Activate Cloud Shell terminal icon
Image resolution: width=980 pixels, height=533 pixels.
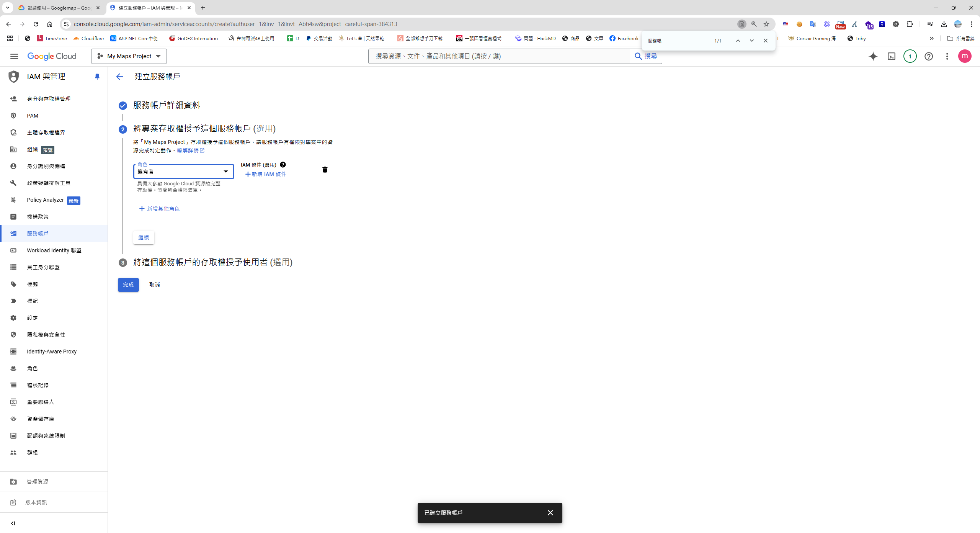click(x=892, y=56)
